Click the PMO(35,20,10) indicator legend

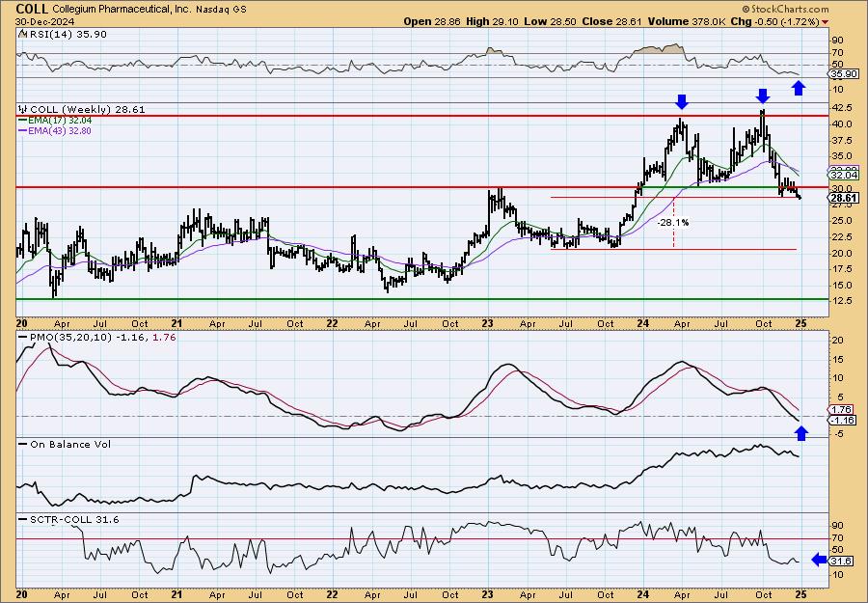[x=97, y=337]
